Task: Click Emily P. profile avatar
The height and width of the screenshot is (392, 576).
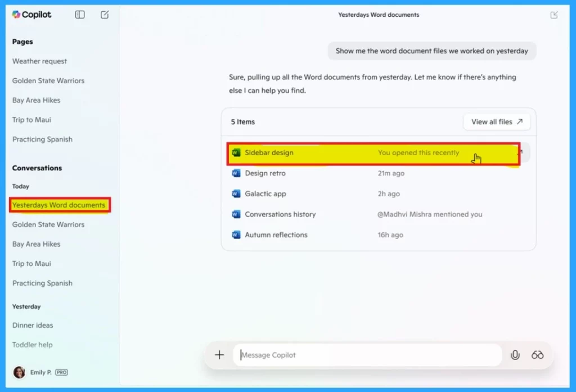Action: click(x=19, y=372)
